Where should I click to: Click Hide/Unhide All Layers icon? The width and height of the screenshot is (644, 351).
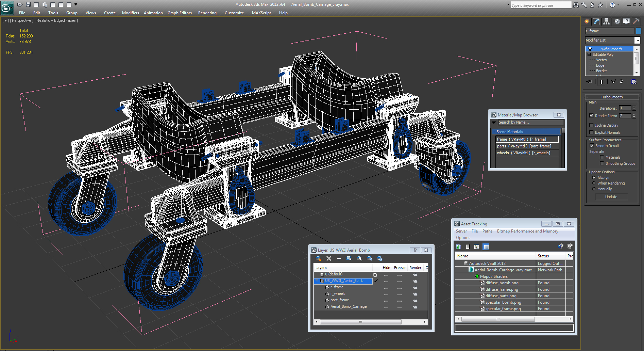coord(370,259)
